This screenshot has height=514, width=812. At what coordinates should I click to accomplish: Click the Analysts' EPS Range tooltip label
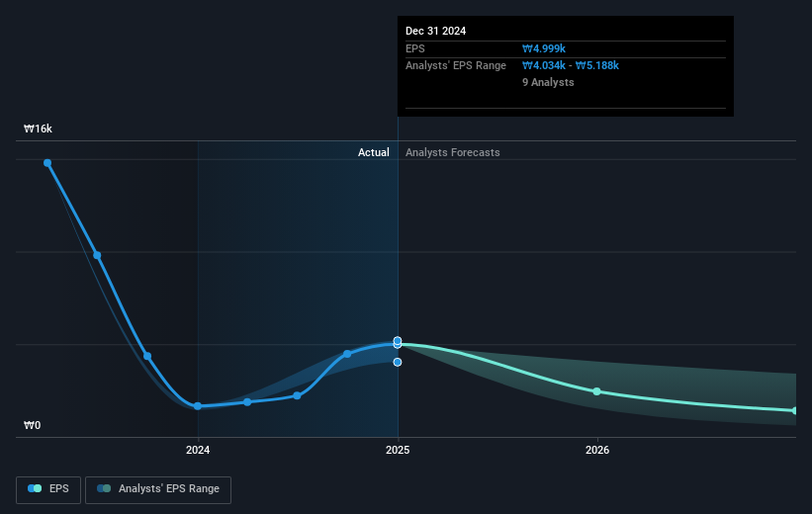click(x=456, y=66)
